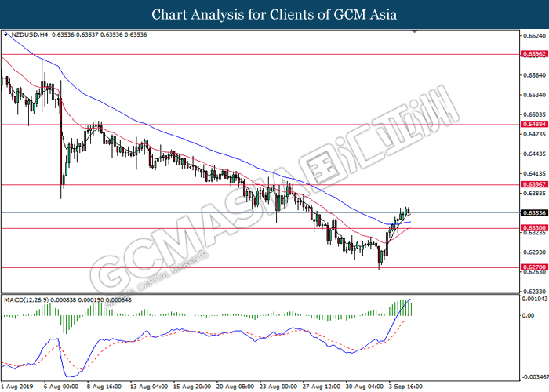549x392 pixels.
Task: Click the MACD scale value -0.003467
Action: click(535, 377)
